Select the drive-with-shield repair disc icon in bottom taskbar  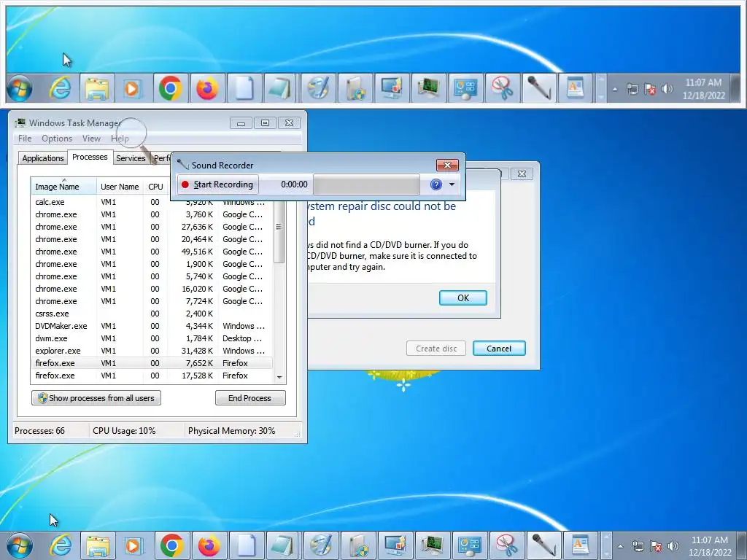(357, 545)
